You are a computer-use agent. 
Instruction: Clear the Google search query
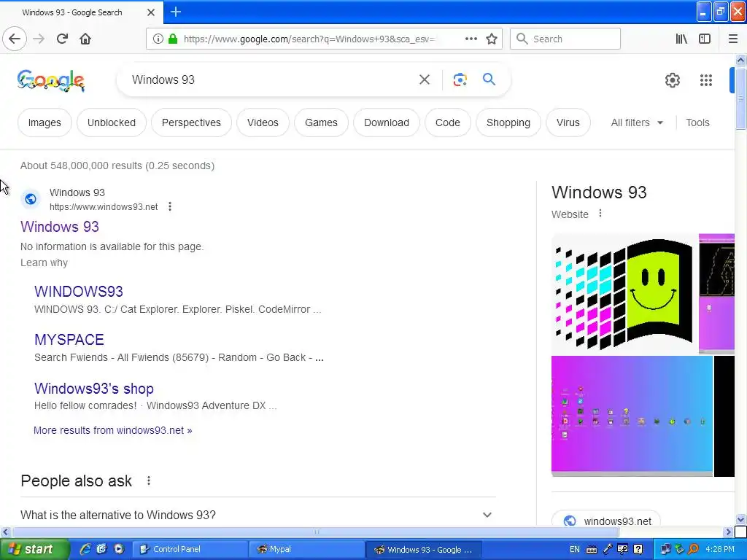pyautogui.click(x=424, y=79)
